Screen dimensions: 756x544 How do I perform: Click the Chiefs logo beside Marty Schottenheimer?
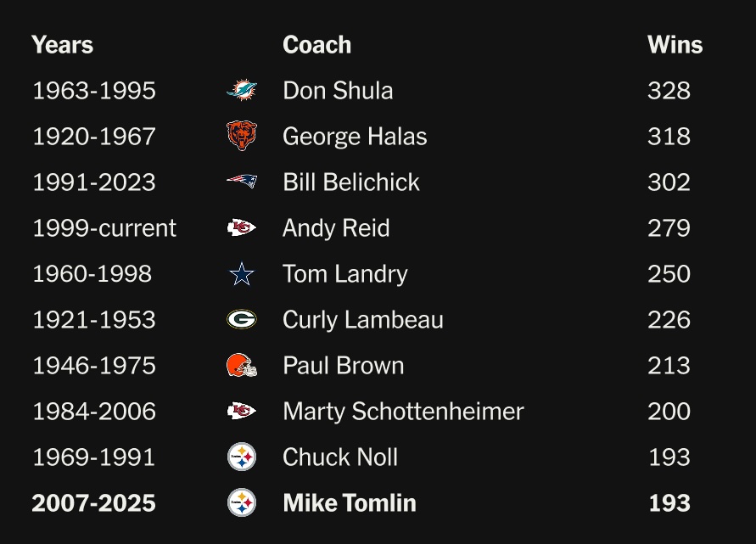pos(242,411)
